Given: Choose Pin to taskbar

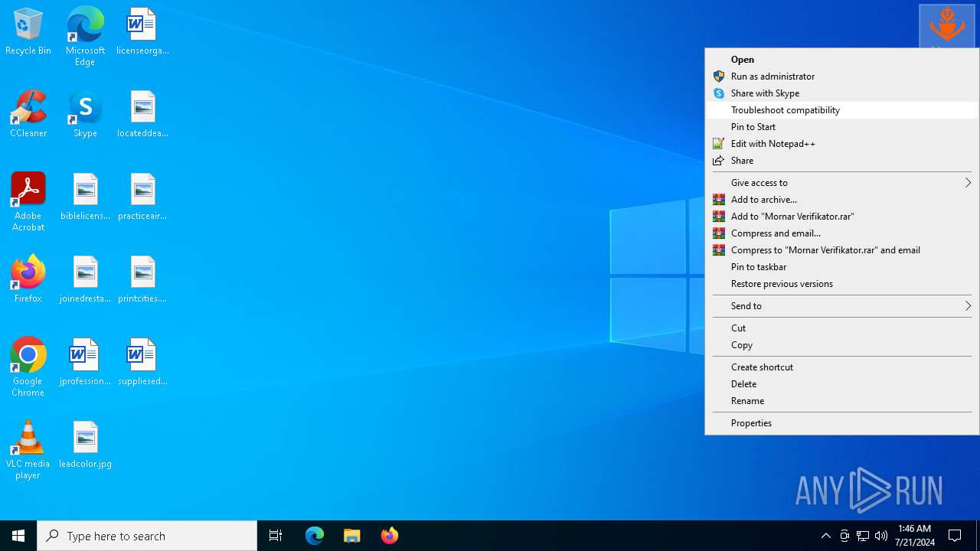Looking at the screenshot, I should pyautogui.click(x=842, y=267).
